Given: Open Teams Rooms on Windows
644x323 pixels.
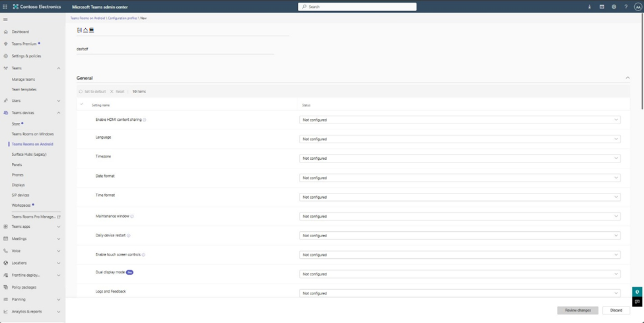Looking at the screenshot, I should click(32, 134).
